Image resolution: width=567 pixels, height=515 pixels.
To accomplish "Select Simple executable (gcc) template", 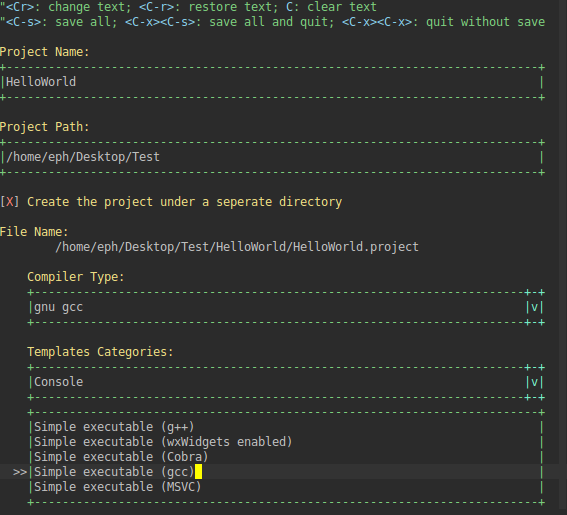I will click(286, 472).
